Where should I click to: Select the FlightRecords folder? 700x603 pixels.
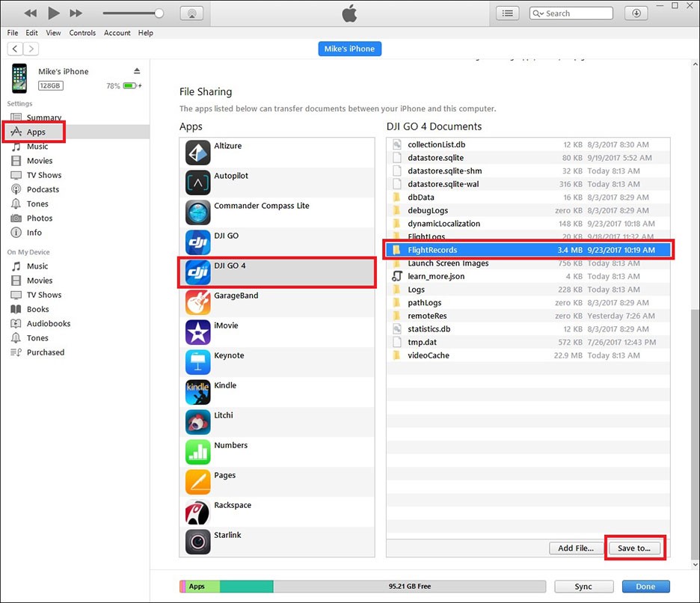(528, 250)
